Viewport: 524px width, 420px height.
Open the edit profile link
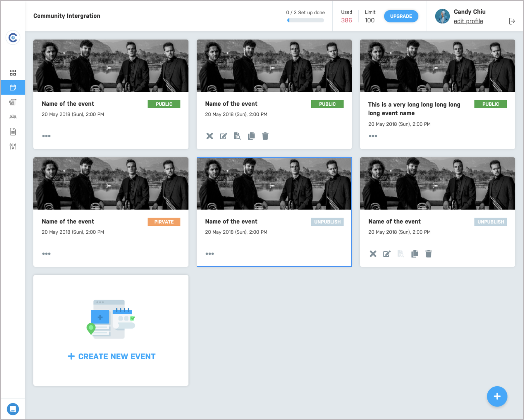[x=468, y=21]
